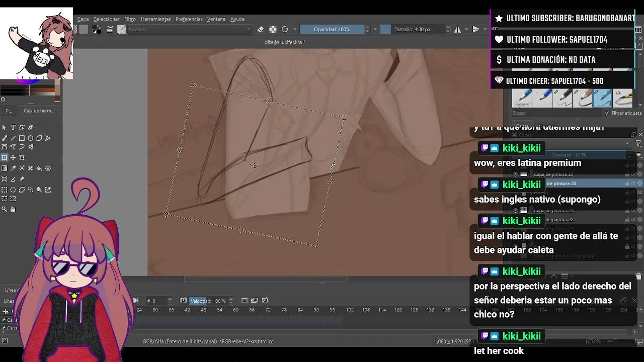Toggle preserve alpha checkerboard button
This screenshot has height=362, width=644.
pos(273,29)
